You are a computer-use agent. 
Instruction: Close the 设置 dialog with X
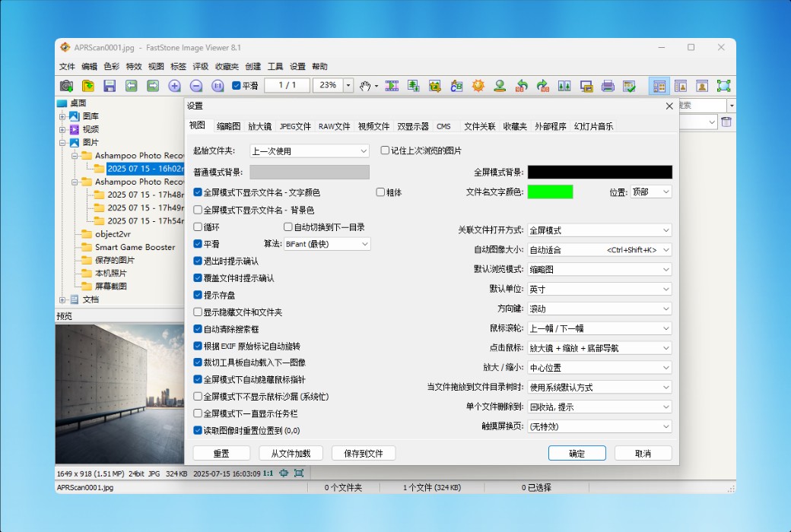point(669,106)
